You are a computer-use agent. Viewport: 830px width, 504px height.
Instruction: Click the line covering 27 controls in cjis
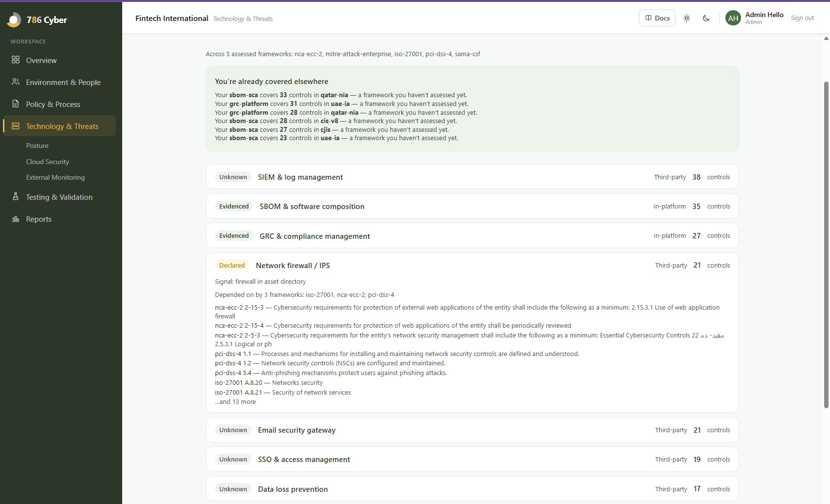tap(332, 129)
